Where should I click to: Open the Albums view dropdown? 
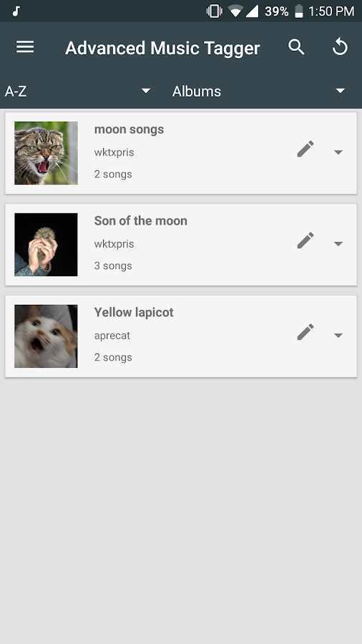click(258, 91)
